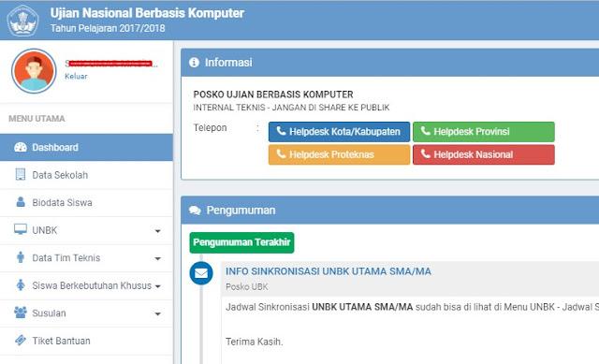Open the Dashboard menu item
599x364 pixels.
coord(86,148)
